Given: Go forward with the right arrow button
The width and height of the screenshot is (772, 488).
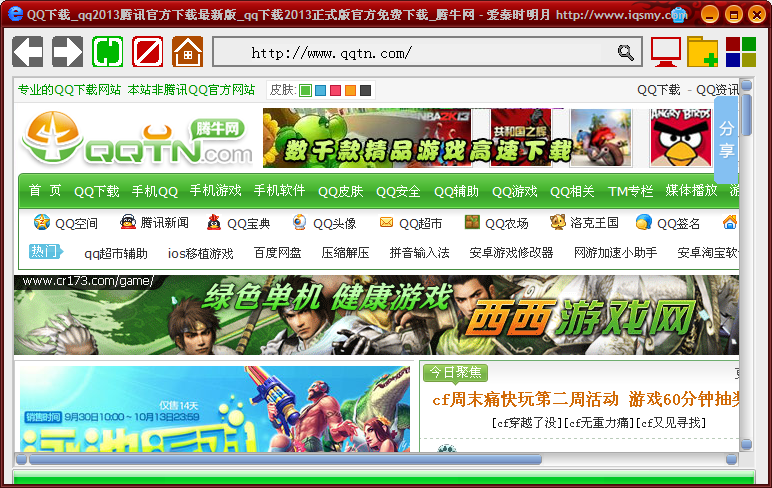Looking at the screenshot, I should click(x=67, y=51).
